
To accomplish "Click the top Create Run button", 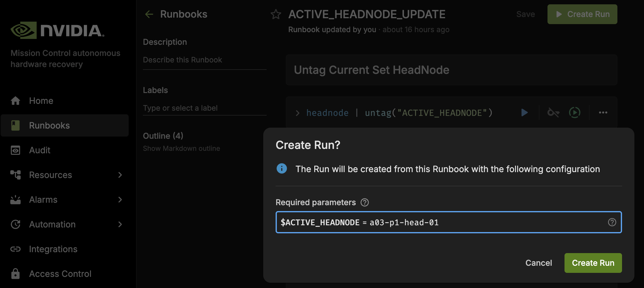I will point(582,14).
